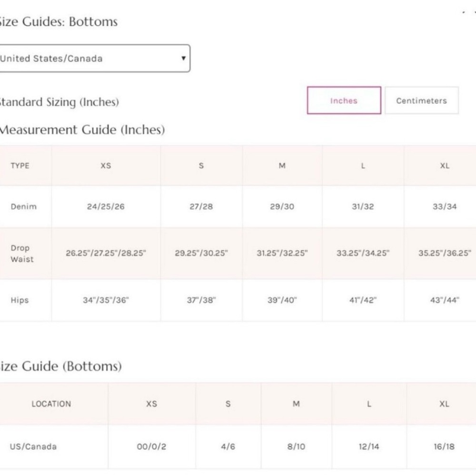Select the 8/10 size cell
This screenshot has width=476, height=476.
click(296, 446)
